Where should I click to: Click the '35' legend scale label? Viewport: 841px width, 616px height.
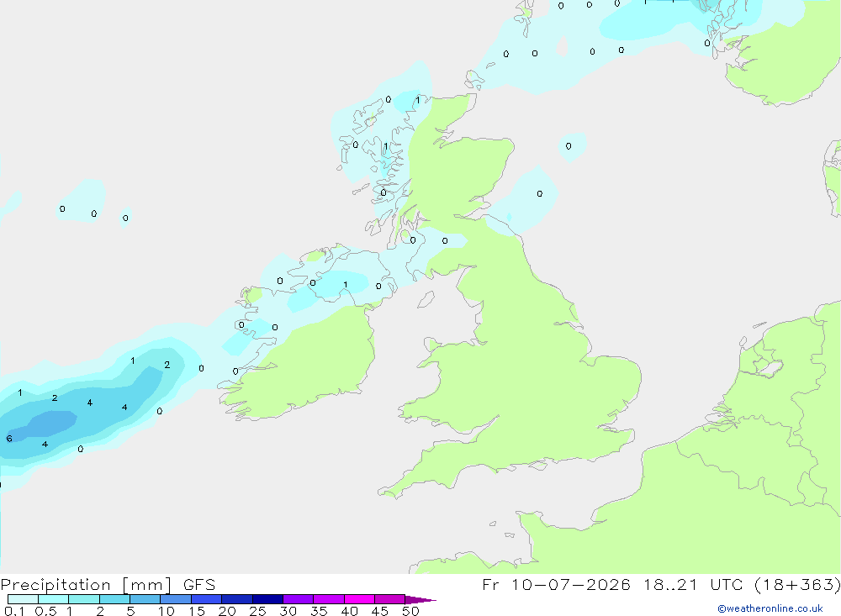(x=319, y=611)
